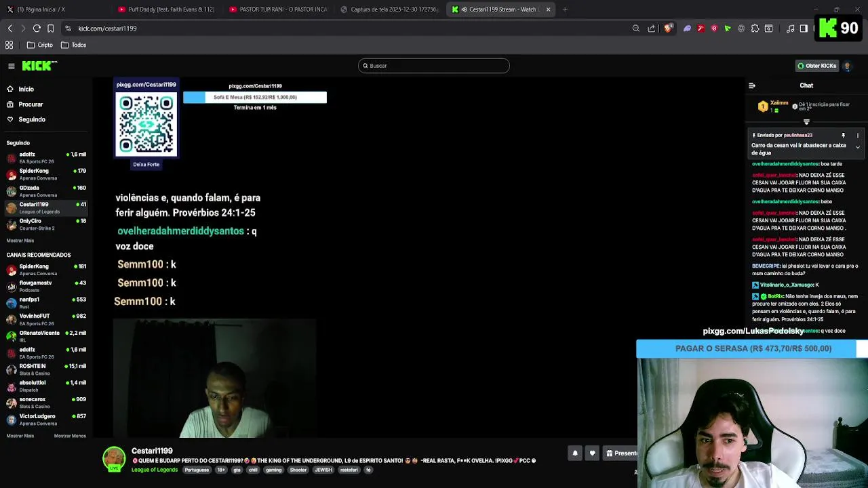Switch to the PASTOR TUPIRANI tab
The height and width of the screenshot is (488, 868).
(x=278, y=9)
